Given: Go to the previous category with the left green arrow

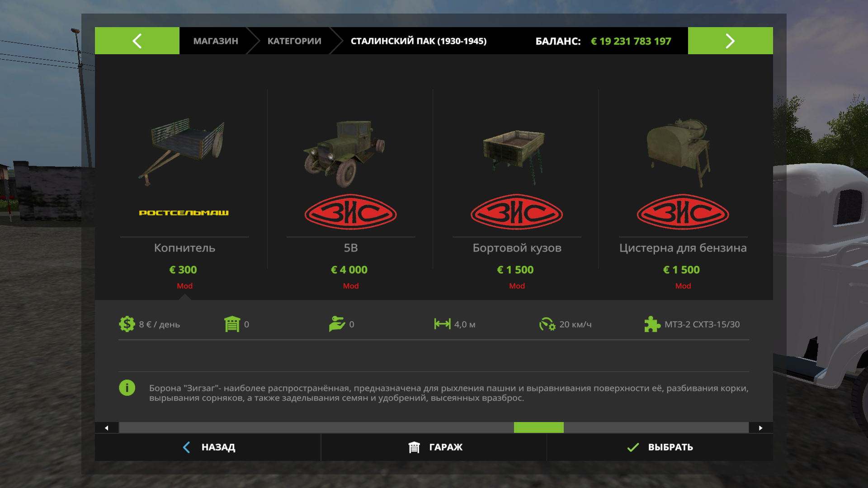Looking at the screenshot, I should 137,41.
